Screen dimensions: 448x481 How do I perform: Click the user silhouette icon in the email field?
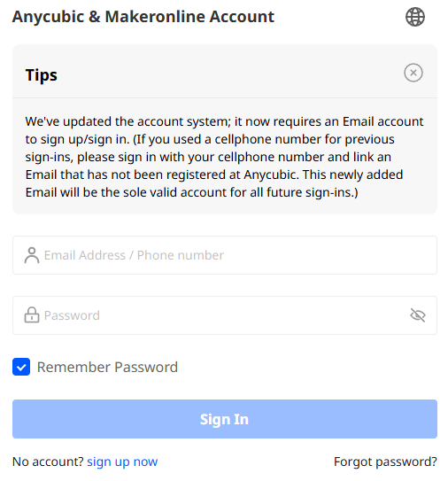coord(32,255)
